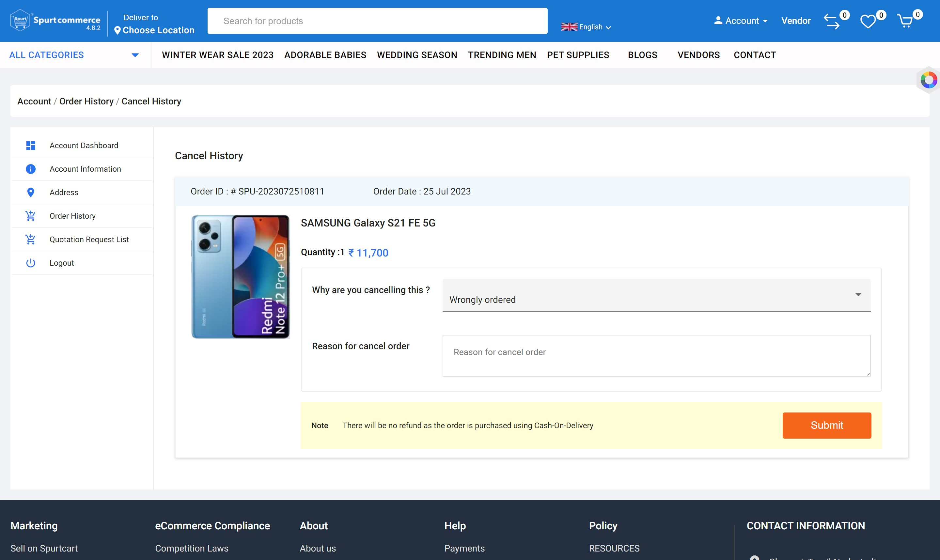The width and height of the screenshot is (940, 560).
Task: Open WEDDING SEASON menu item
Action: click(x=417, y=55)
